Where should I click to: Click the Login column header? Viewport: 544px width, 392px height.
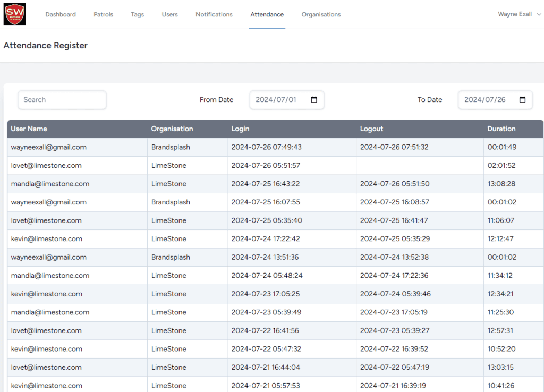(x=240, y=129)
